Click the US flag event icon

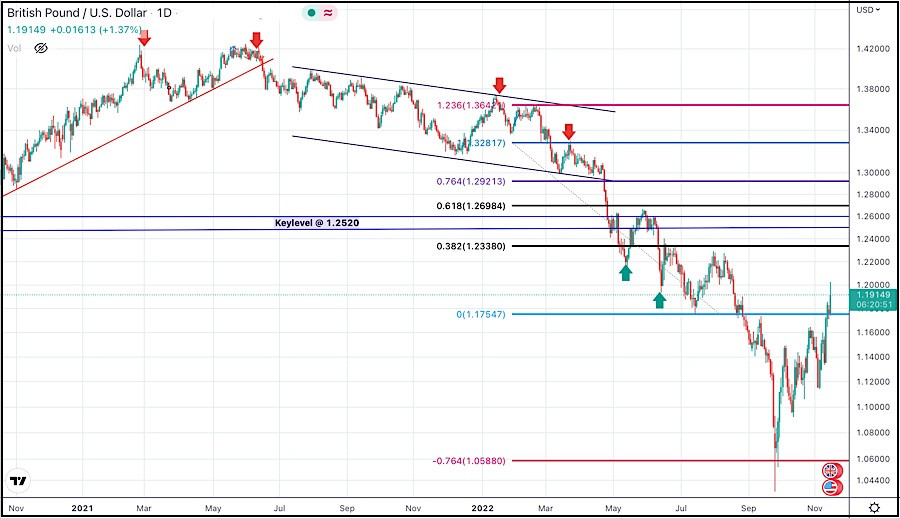831,487
